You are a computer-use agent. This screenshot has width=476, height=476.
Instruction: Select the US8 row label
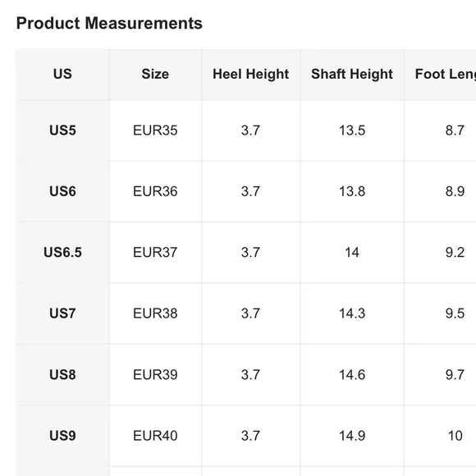coord(62,375)
